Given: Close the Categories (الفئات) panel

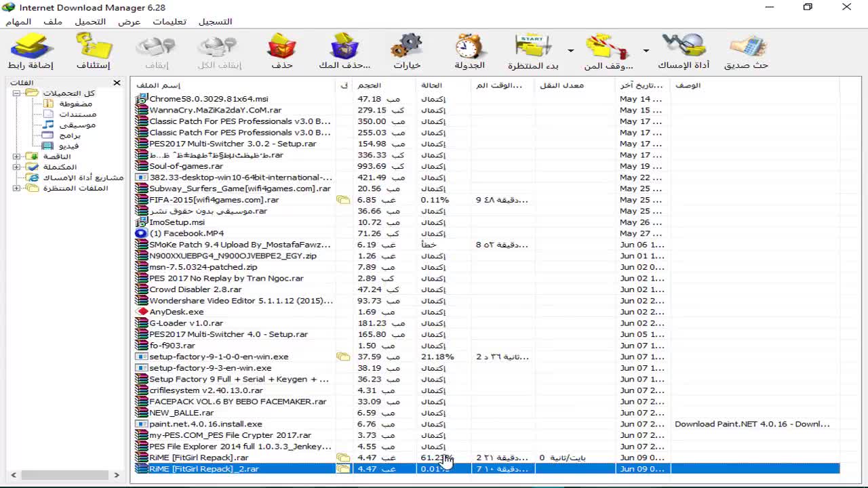Looking at the screenshot, I should (117, 83).
